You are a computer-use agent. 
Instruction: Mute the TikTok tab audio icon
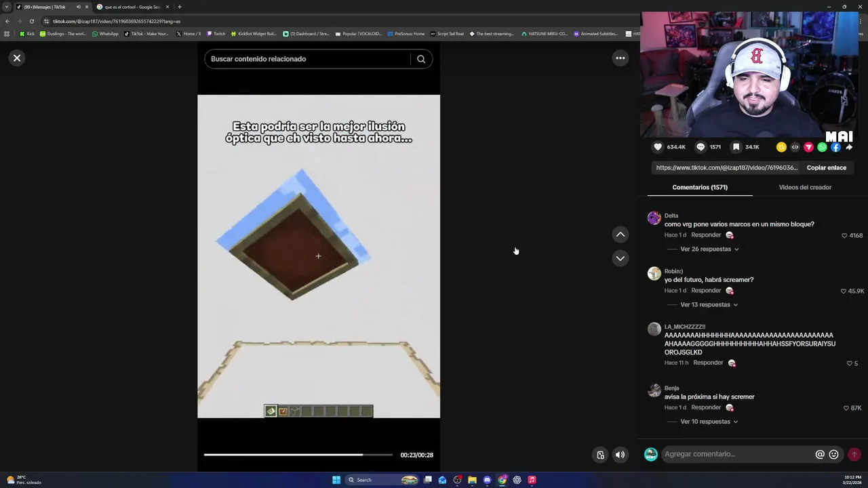[78, 7]
